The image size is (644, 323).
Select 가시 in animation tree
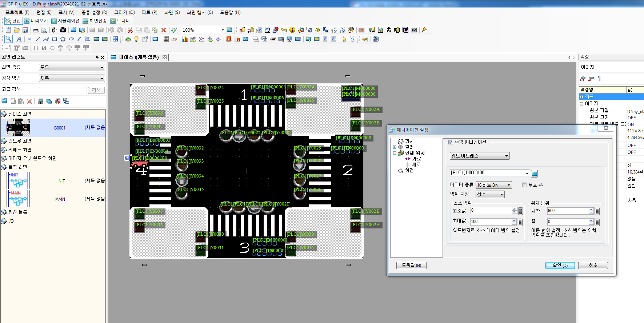click(x=409, y=141)
